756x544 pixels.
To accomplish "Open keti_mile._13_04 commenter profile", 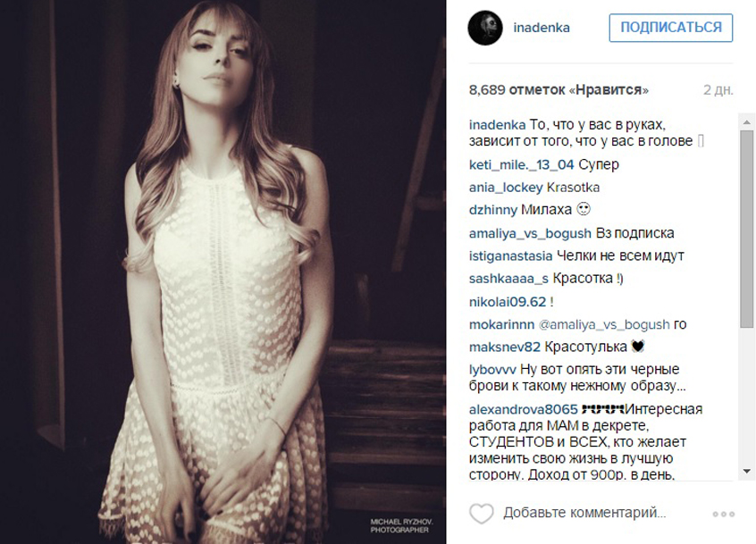I will [x=521, y=164].
